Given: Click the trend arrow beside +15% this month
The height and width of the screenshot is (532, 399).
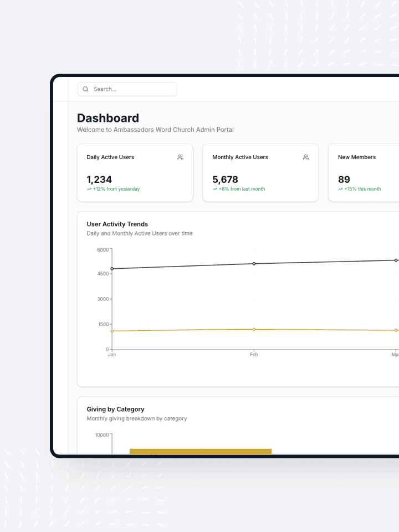Looking at the screenshot, I should click(x=341, y=189).
